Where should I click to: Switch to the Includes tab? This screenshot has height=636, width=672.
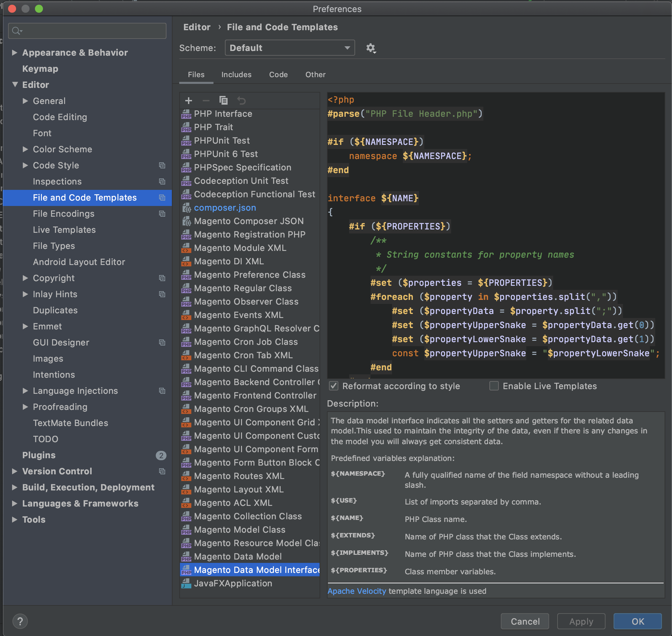coord(236,74)
